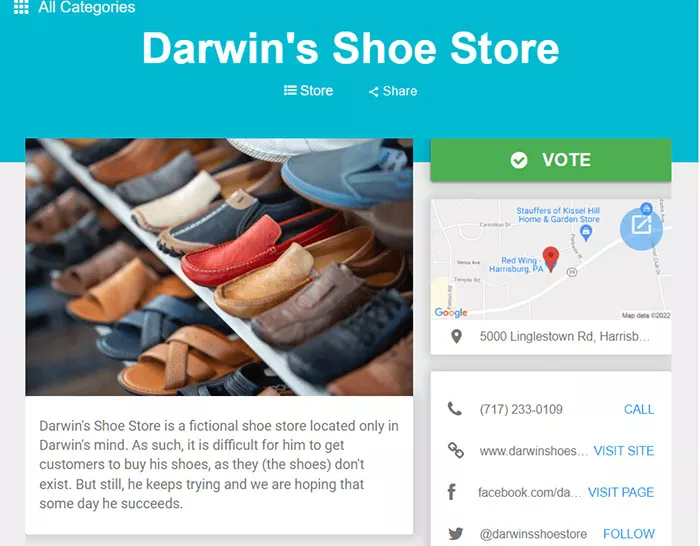Viewport: 700px width, 546px height.
Task: Click the checkmark on the VOTE button
Action: click(519, 160)
